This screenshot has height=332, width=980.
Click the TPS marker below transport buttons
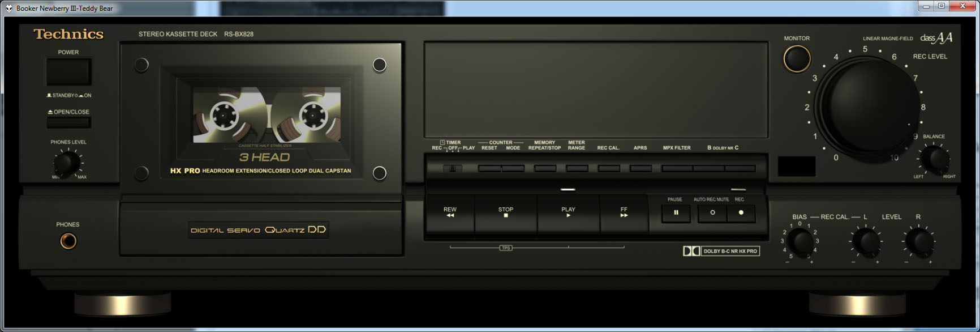(506, 248)
